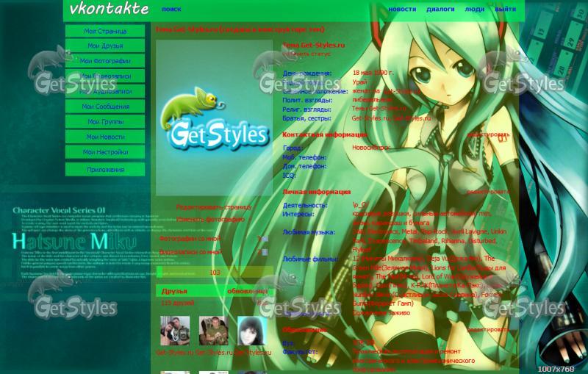588x374 pixels.
Task: Click the GetStyles chameleon profile photo
Action: tap(214, 118)
